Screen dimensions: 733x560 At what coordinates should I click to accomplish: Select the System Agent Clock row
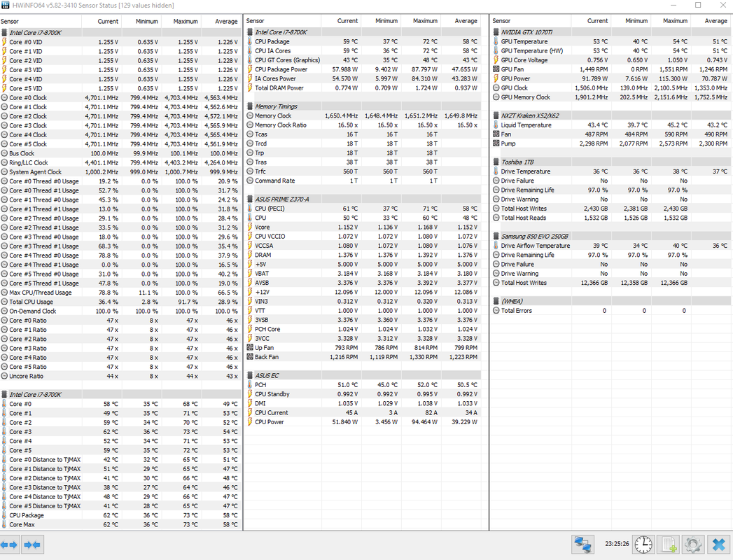point(120,172)
